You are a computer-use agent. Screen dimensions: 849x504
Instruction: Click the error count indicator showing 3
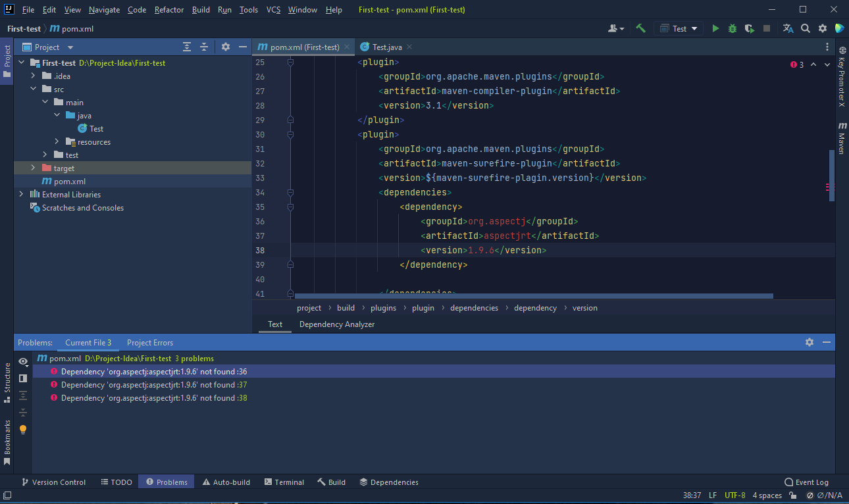coord(797,64)
